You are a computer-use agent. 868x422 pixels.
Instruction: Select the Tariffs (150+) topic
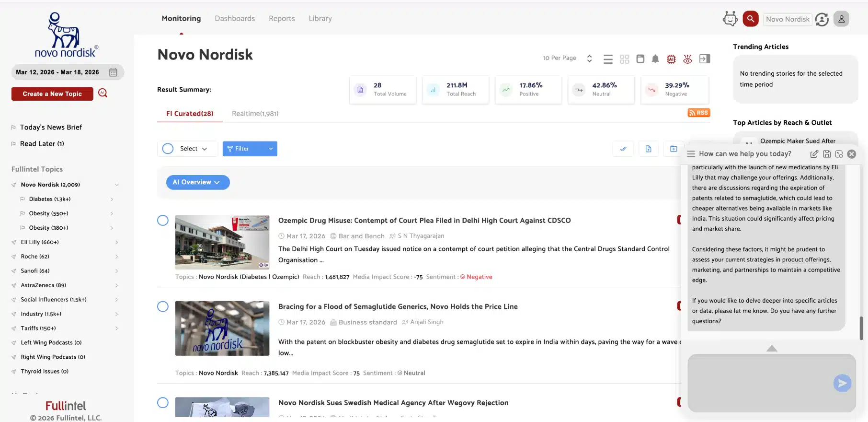point(38,328)
